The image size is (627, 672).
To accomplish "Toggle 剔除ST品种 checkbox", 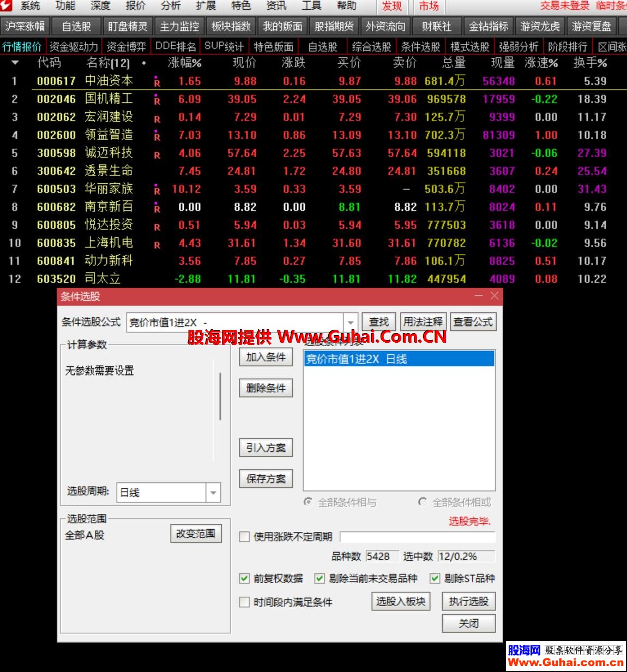I will 435,579.
